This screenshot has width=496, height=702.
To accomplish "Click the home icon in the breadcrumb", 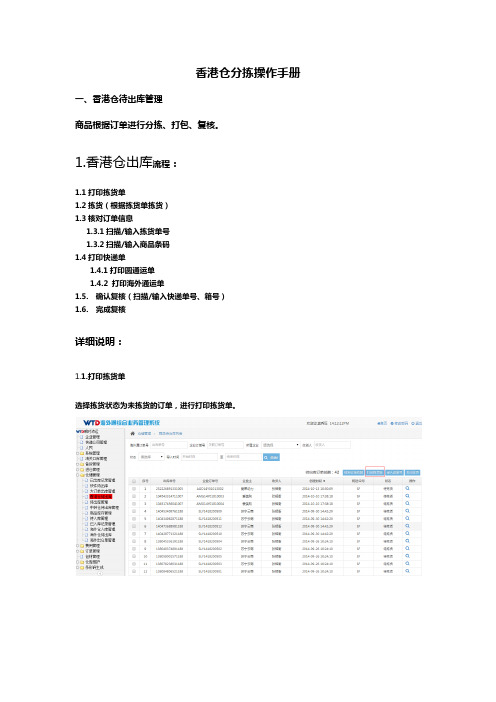I will tap(133, 433).
